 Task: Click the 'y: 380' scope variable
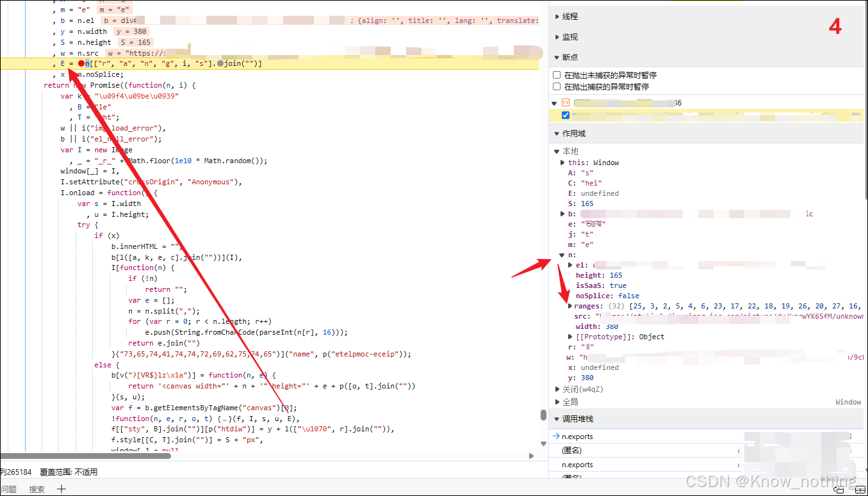coord(580,378)
